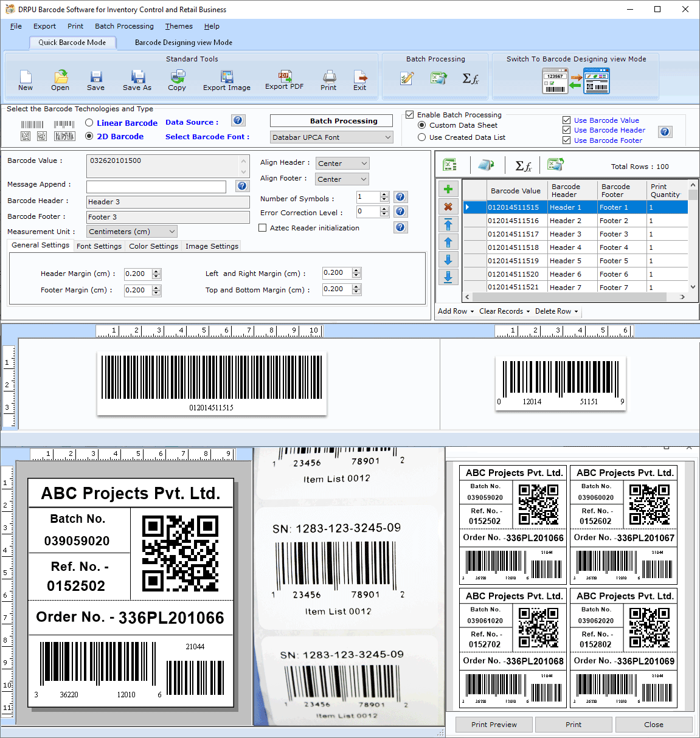This screenshot has width=700, height=738.
Task: Click the Batch Processing import sheet icon
Action: (x=438, y=78)
